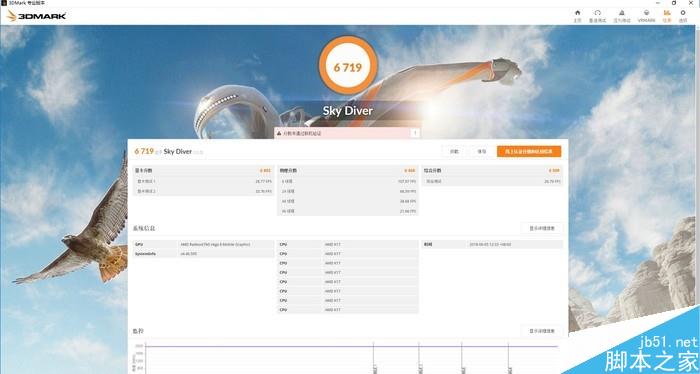Click the Sky Diver title banner
Image resolution: width=700 pixels, height=374 pixels.
[x=348, y=111]
